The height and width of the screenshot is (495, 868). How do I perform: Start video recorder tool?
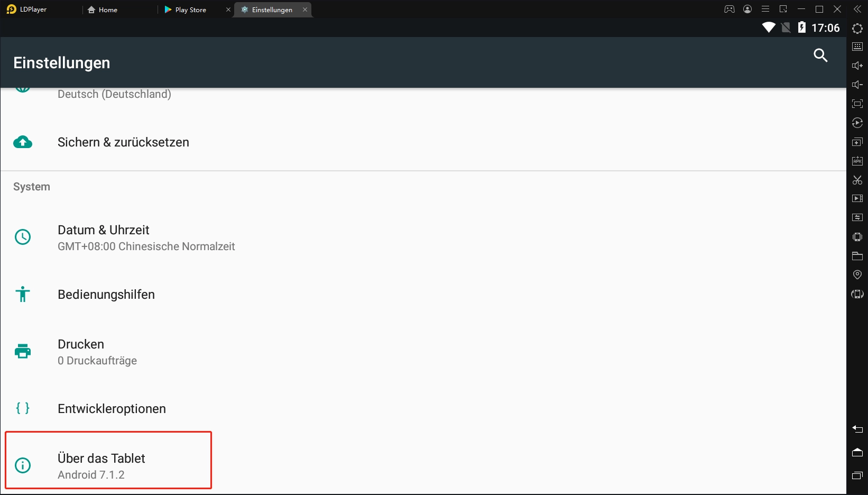pyautogui.click(x=857, y=198)
